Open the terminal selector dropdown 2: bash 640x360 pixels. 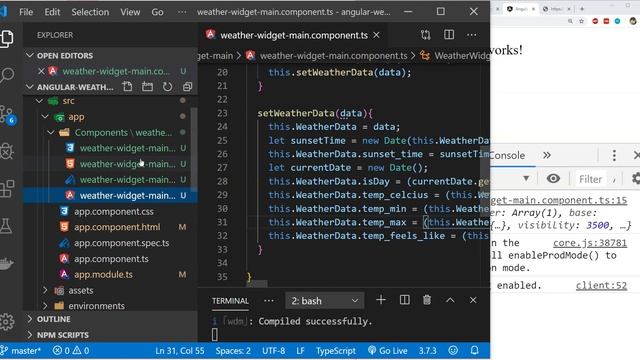point(324,301)
